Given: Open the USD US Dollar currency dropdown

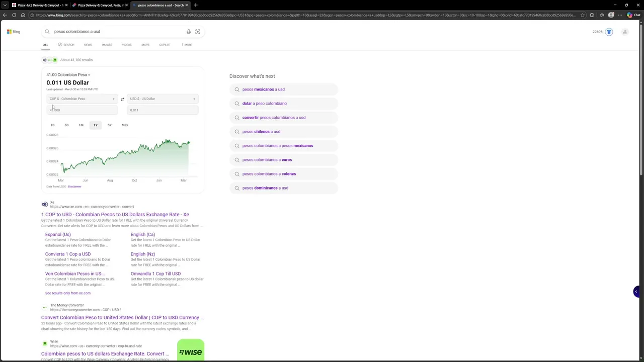Looking at the screenshot, I should point(163,99).
